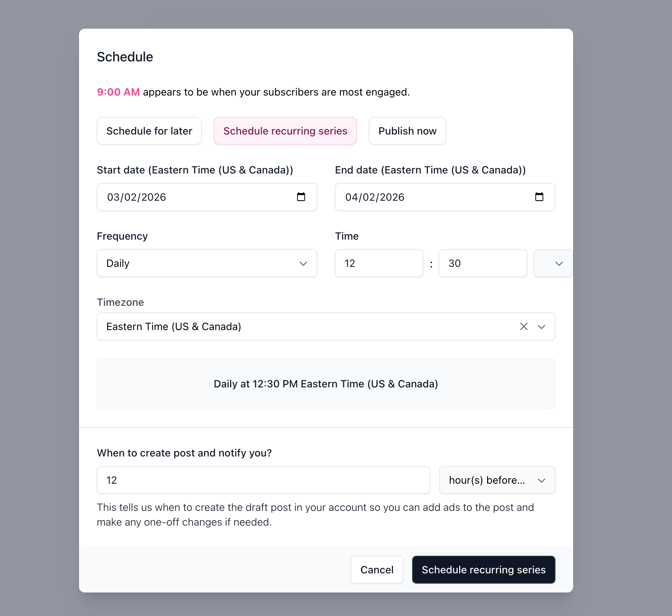
Task: Open the End date calendar picker icon
Action: click(539, 197)
